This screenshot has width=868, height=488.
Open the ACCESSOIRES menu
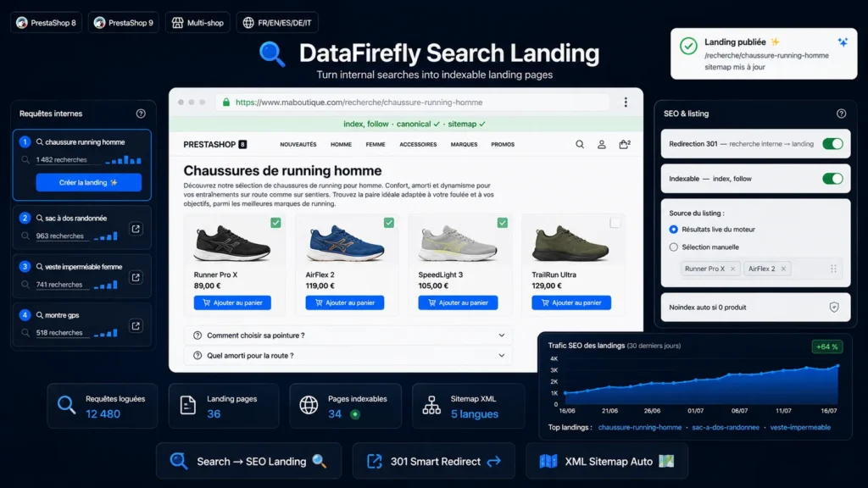pyautogui.click(x=418, y=144)
